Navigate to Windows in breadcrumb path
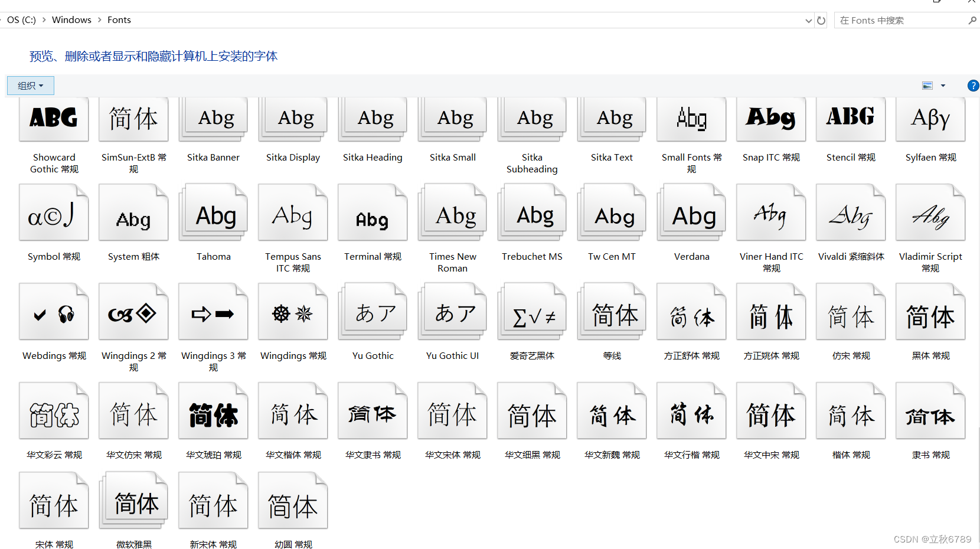The height and width of the screenshot is (549, 980). (71, 19)
